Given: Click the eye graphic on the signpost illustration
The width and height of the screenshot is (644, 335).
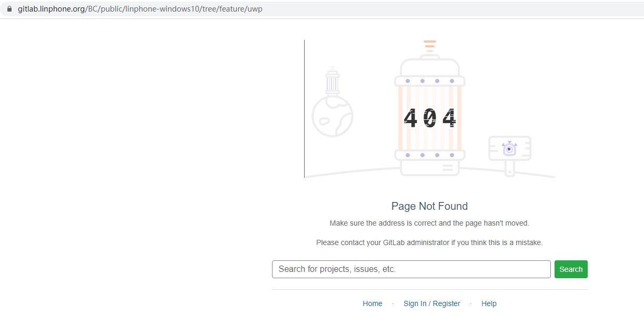Looking at the screenshot, I should (509, 149).
